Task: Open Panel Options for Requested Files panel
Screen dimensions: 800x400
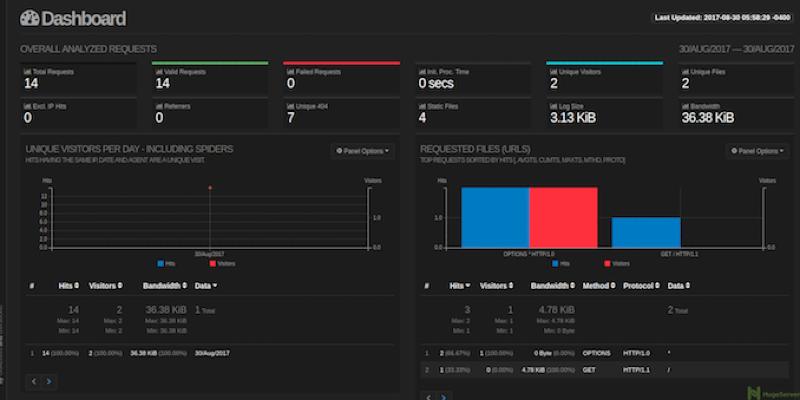Action: [756, 151]
